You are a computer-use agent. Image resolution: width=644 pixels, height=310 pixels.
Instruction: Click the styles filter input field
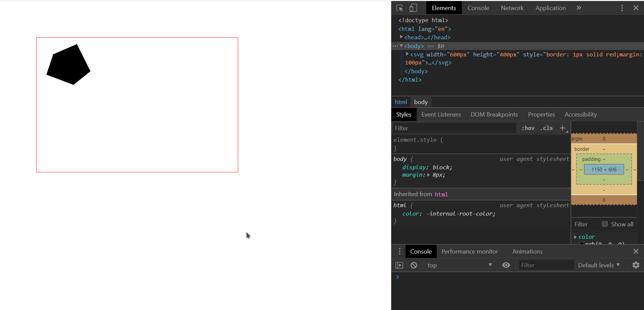coord(453,128)
